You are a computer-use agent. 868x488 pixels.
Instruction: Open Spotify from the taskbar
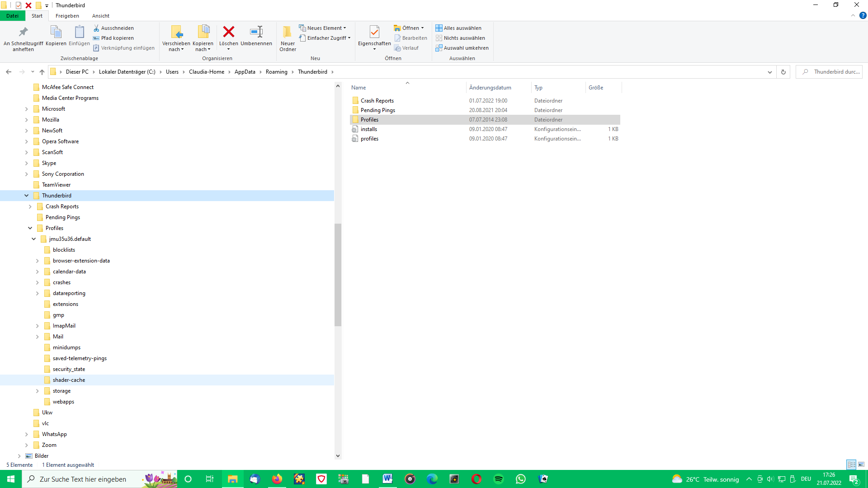(x=499, y=479)
